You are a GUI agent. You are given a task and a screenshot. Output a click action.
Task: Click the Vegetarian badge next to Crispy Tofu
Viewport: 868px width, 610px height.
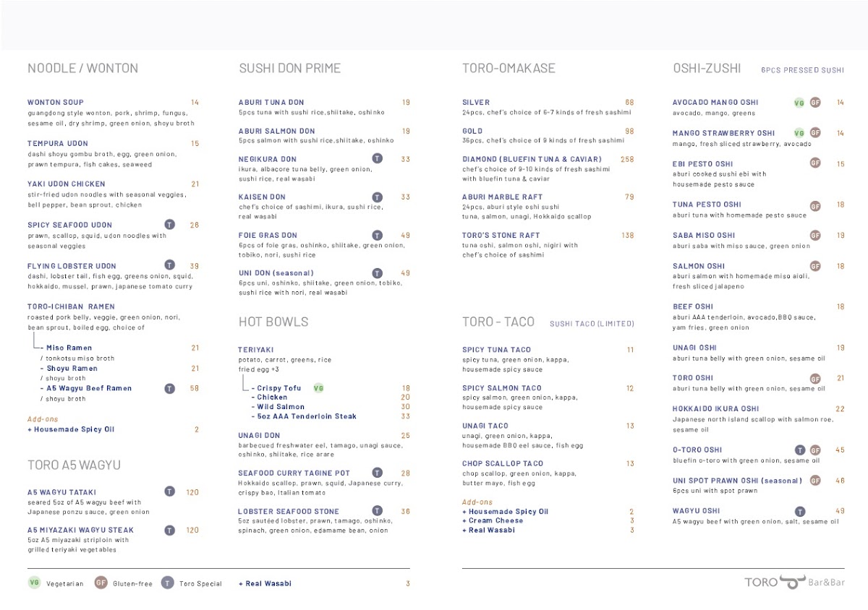[318, 388]
